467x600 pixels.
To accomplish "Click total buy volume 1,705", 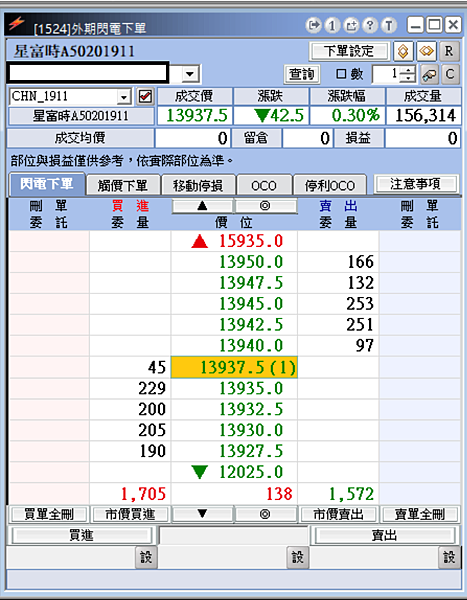I will pyautogui.click(x=130, y=494).
